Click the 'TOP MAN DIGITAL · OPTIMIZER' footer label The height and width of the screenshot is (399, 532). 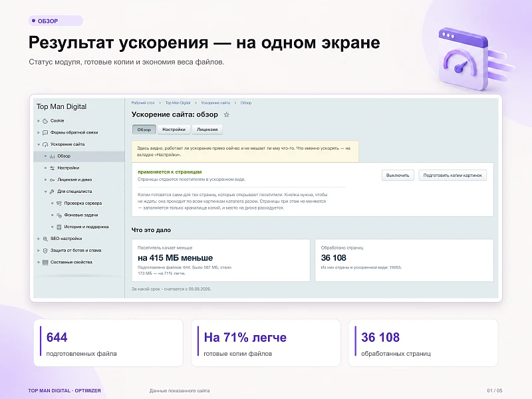tap(65, 391)
